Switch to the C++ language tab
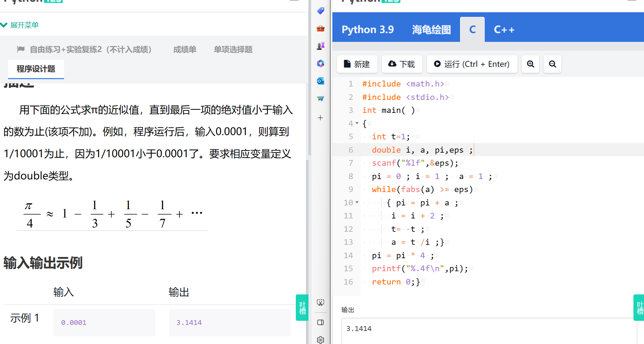Image resolution: width=644 pixels, height=344 pixels. [504, 30]
